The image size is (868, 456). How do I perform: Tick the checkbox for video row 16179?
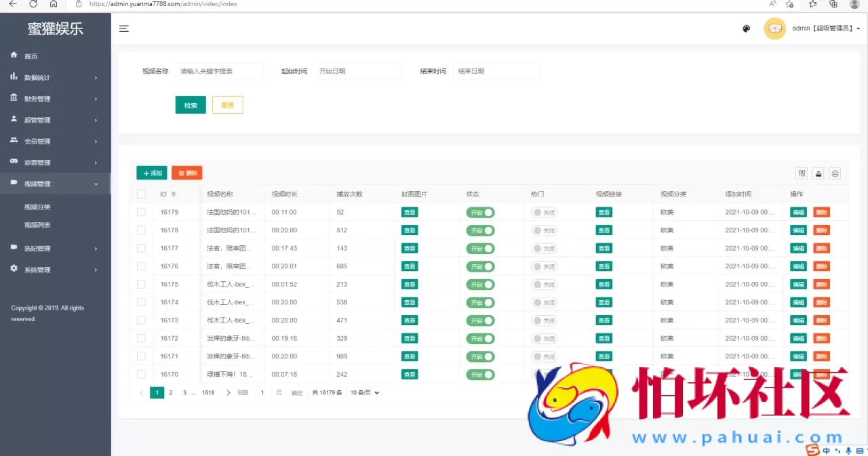click(x=141, y=212)
